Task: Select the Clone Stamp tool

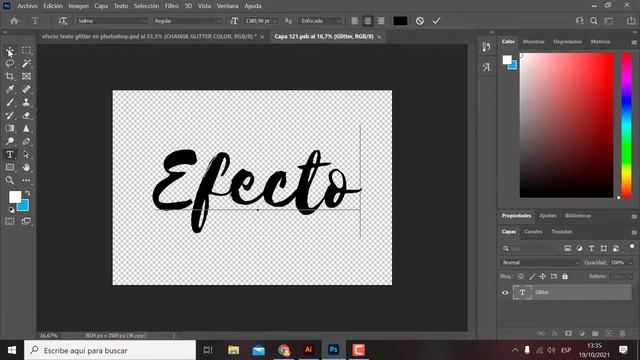Action: [26, 102]
